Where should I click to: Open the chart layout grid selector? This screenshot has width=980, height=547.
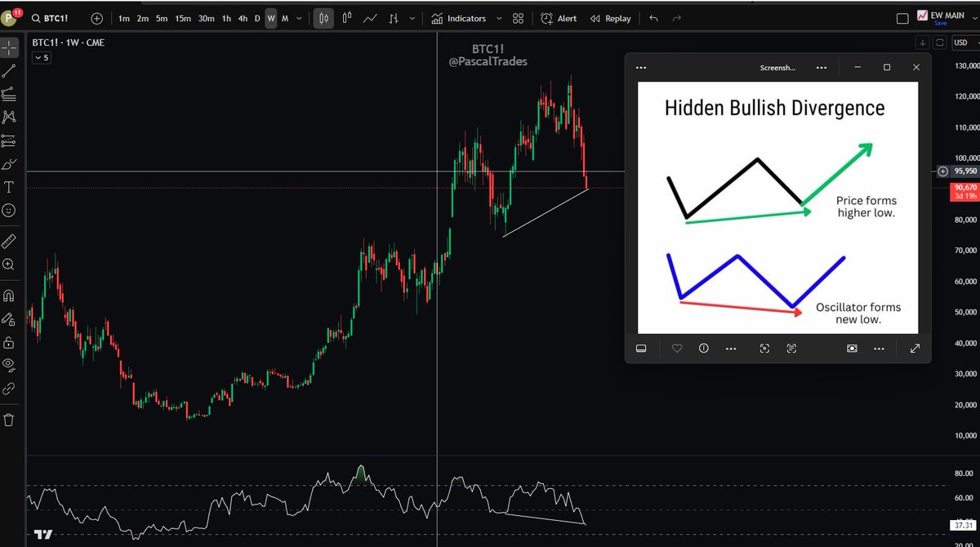pos(518,18)
